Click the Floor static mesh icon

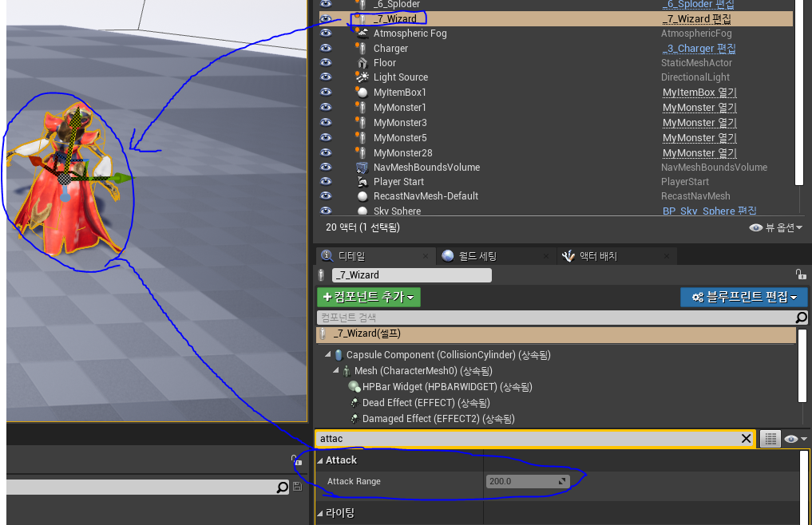[x=362, y=63]
